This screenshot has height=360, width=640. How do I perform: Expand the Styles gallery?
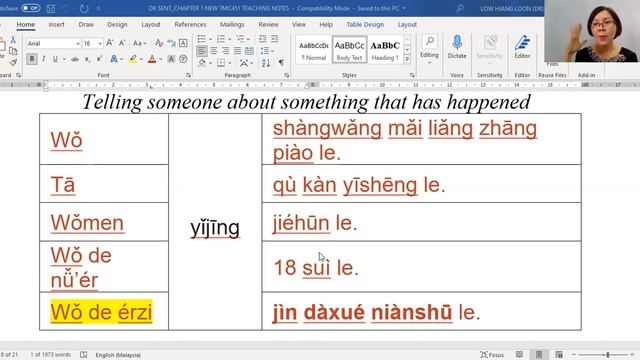[x=407, y=59]
